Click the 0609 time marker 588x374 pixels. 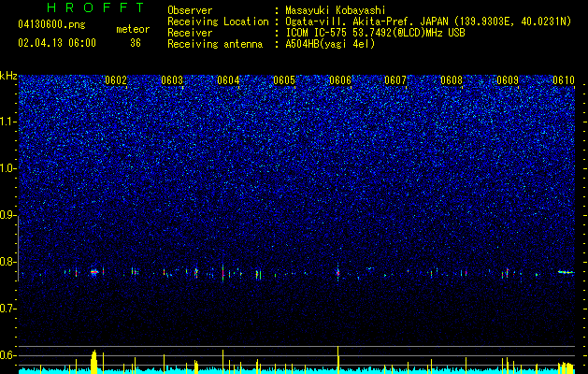(508, 80)
